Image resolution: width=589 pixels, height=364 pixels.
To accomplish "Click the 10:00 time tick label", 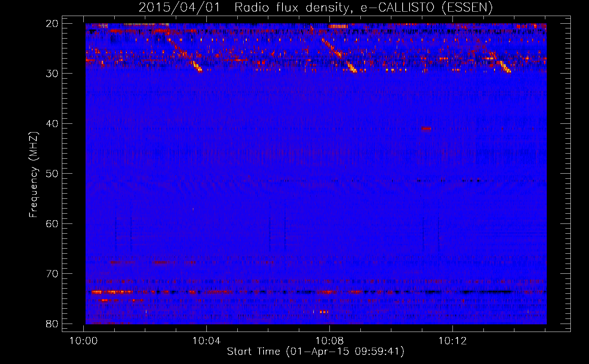I will (x=84, y=341).
